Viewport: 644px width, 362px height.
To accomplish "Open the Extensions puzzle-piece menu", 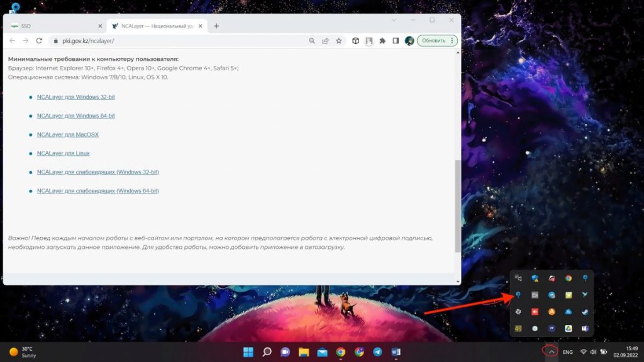I will (x=382, y=41).
